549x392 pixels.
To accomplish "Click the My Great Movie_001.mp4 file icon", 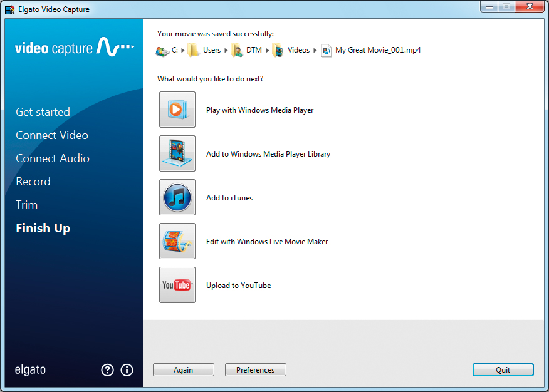I will click(x=326, y=51).
